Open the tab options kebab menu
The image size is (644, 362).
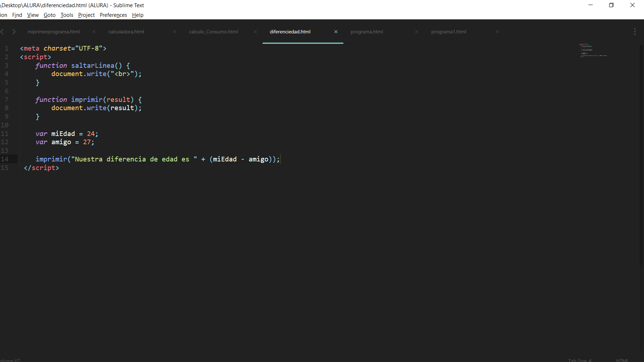click(635, 32)
